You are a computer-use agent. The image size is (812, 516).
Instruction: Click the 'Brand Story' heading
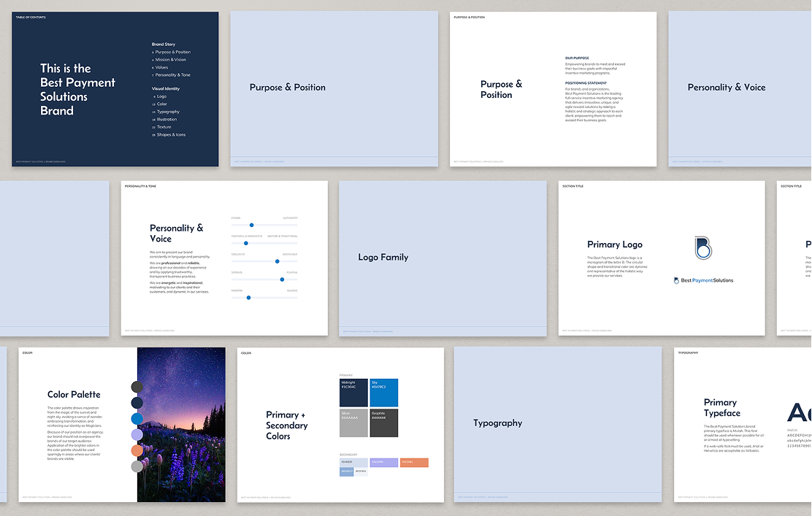pos(164,45)
